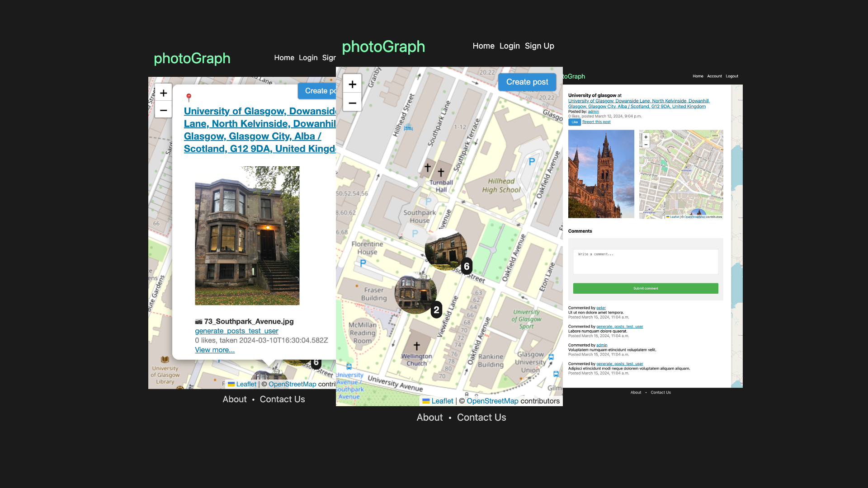The width and height of the screenshot is (868, 488).
Task: Open Home in the left screenshot's navigation
Action: tap(284, 57)
